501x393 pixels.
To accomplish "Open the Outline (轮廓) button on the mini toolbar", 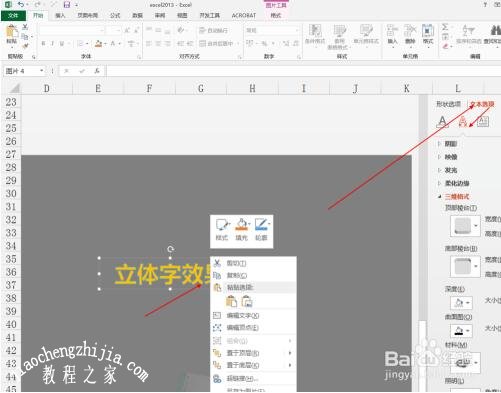I will coord(261,230).
